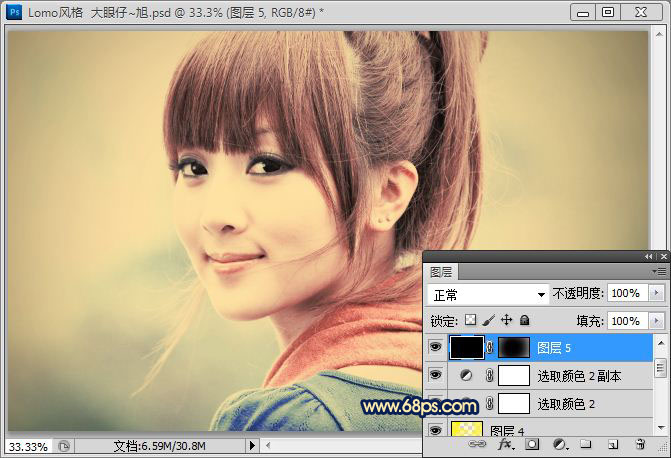Hide the 图层 4 layer

435,430
